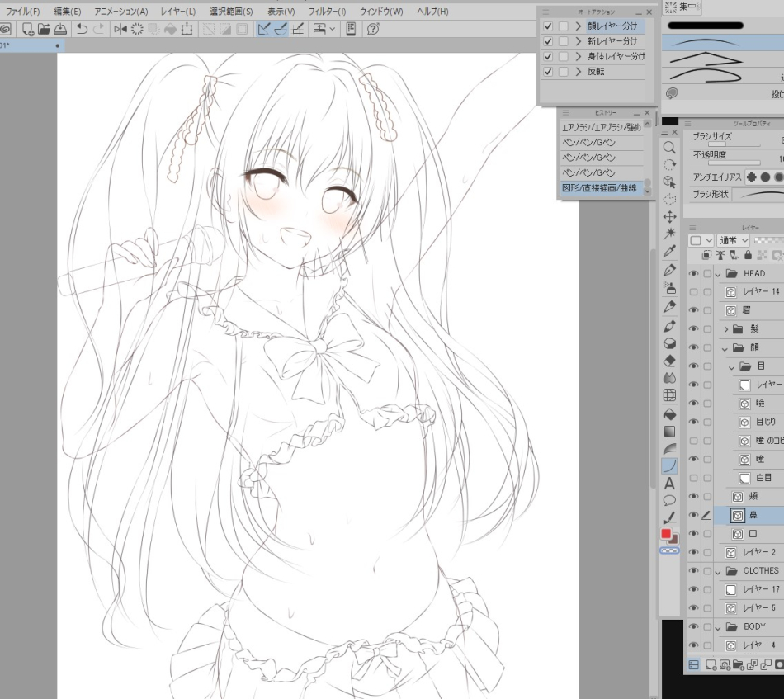Select the Eraser tool
Image resolution: width=784 pixels, height=699 pixels.
coord(669,361)
